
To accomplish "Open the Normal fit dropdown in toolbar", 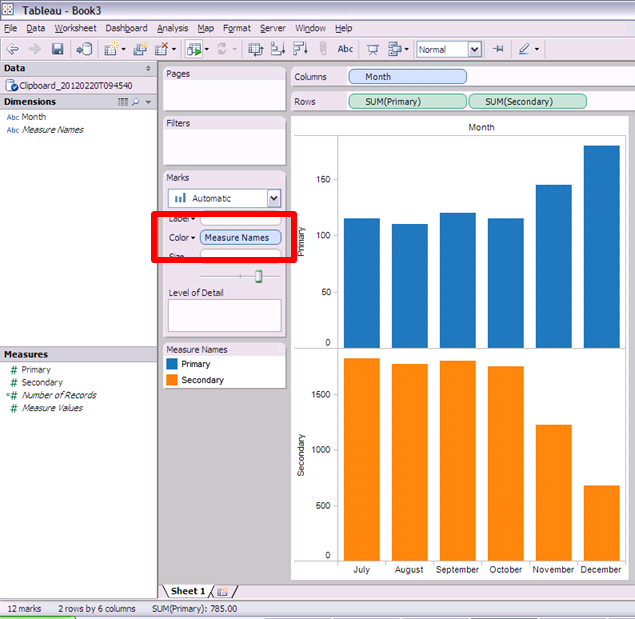I will click(x=474, y=49).
